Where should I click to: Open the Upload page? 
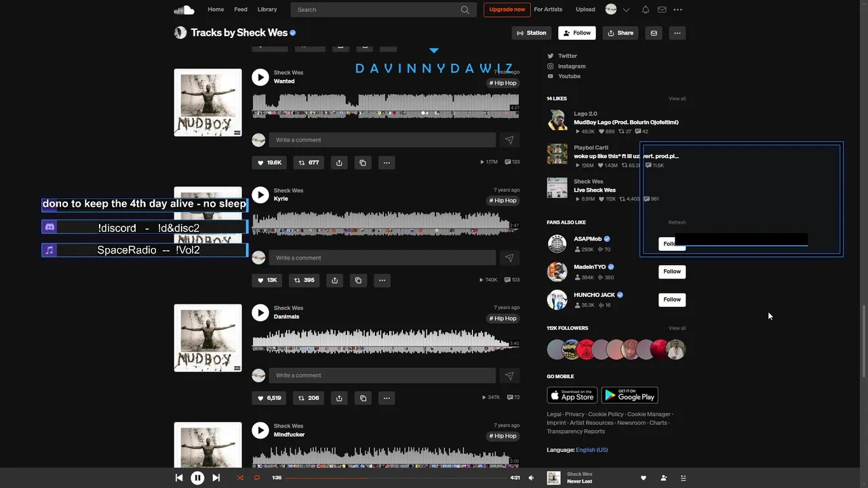585,9
